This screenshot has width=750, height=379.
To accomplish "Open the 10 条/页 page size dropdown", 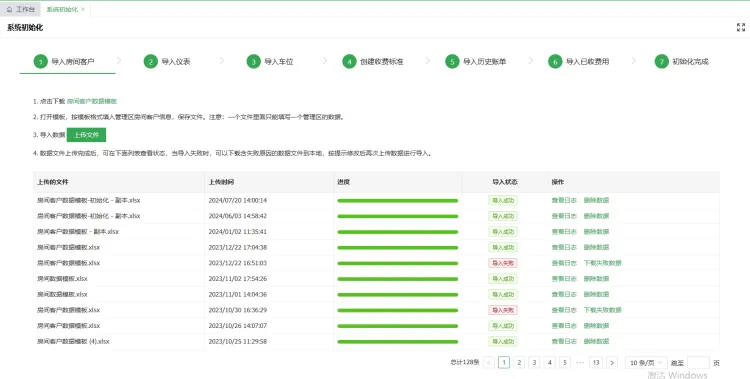I will [x=646, y=363].
